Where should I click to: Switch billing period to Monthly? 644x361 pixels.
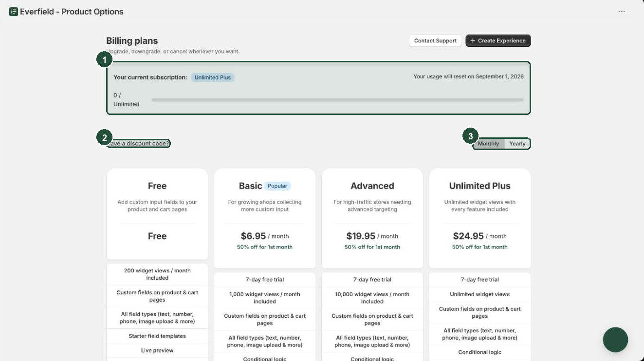tap(488, 144)
